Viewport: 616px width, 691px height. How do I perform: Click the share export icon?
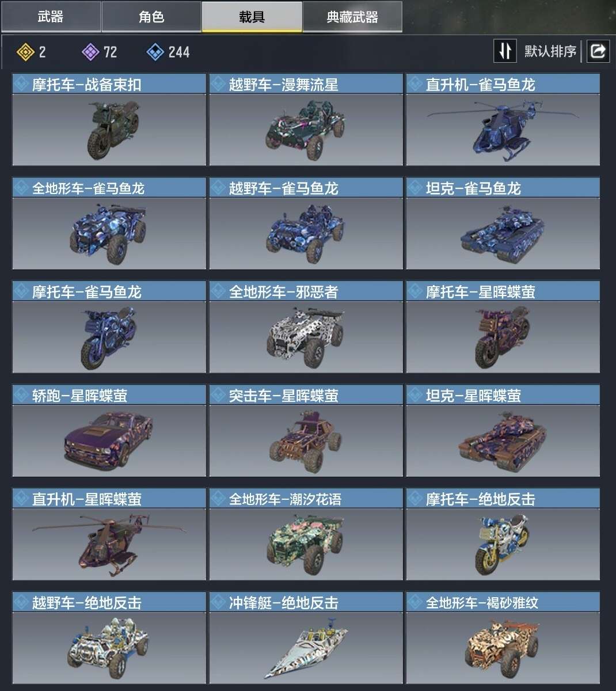(598, 51)
